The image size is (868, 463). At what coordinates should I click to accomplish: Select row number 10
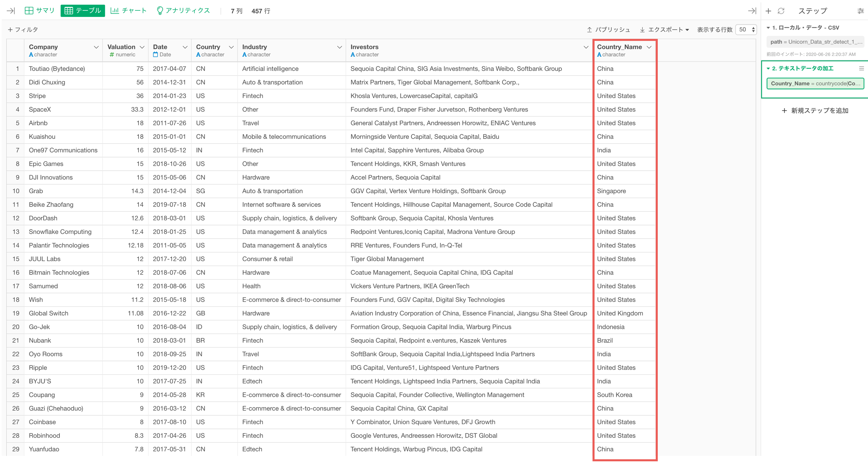click(x=16, y=191)
